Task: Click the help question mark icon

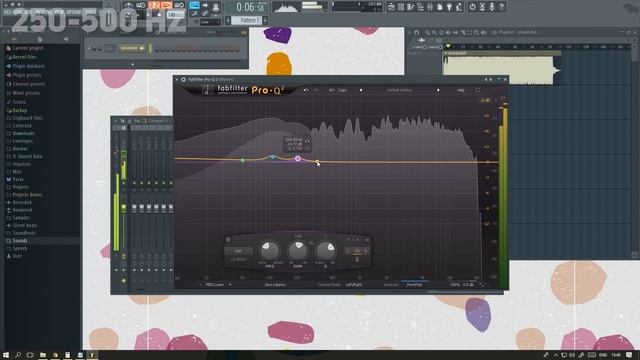Action: click(502, 7)
